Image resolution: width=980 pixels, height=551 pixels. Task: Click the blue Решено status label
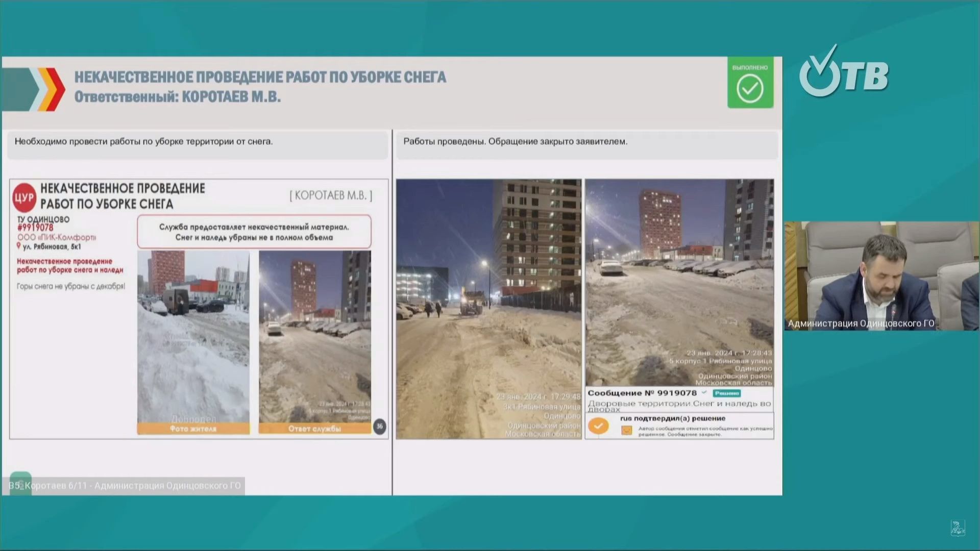coord(727,393)
